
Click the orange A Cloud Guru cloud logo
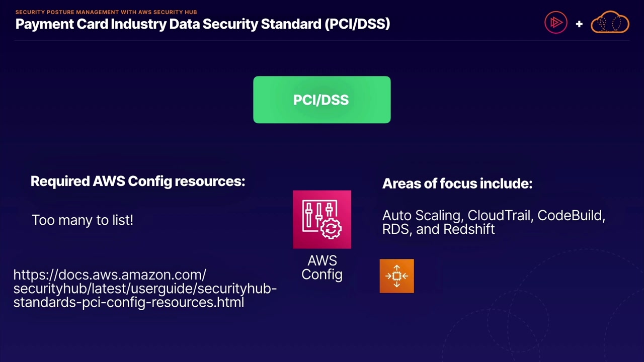click(610, 23)
